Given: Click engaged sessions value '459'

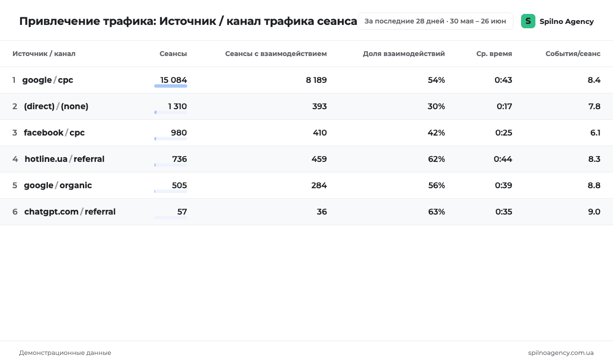Looking at the screenshot, I should click(x=319, y=159).
